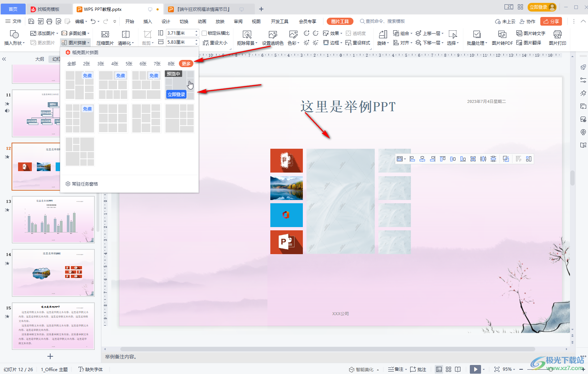Click the Print icon in quick access toolbar

click(49, 21)
